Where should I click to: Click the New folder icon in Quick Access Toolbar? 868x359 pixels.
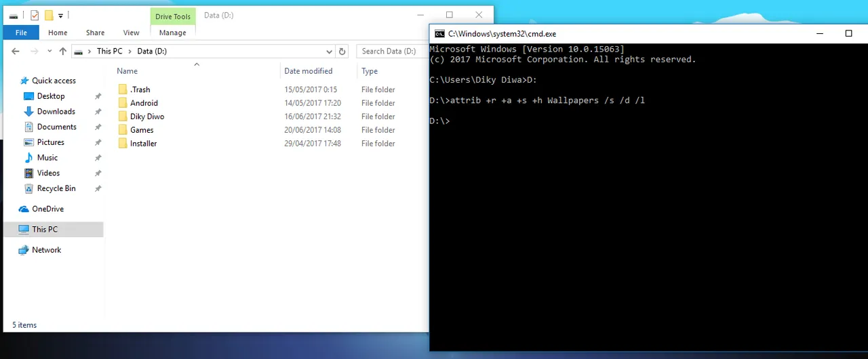[x=49, y=16]
